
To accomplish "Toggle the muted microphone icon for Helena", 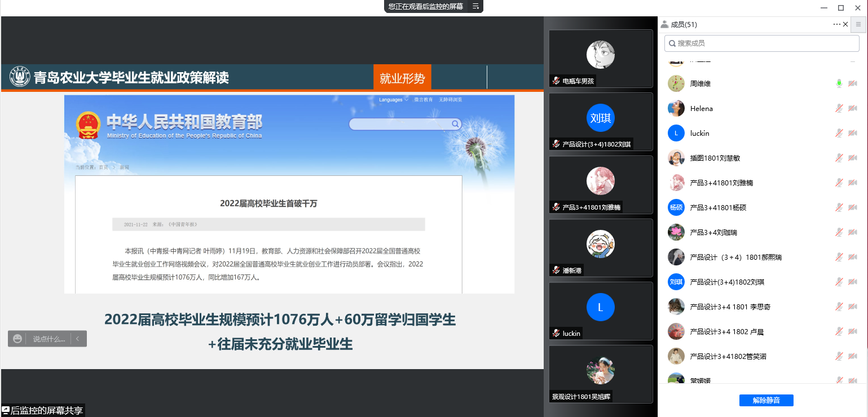I will [x=839, y=108].
